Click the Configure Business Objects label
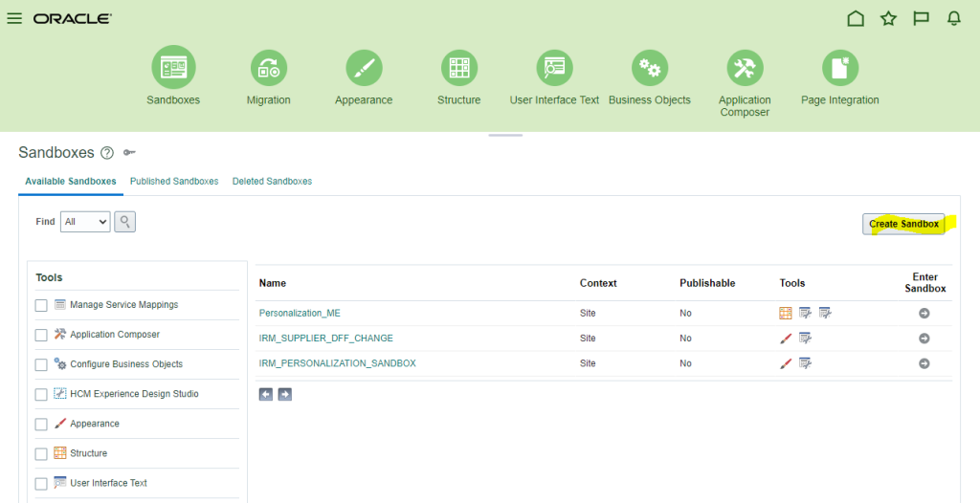Image resolution: width=980 pixels, height=503 pixels. [x=126, y=364]
